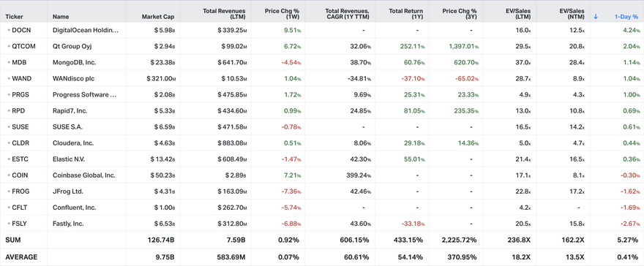Click the bullet dot beside FSLY ticker
Image resolution: width=644 pixels, height=266 pixels.
coord(9,224)
